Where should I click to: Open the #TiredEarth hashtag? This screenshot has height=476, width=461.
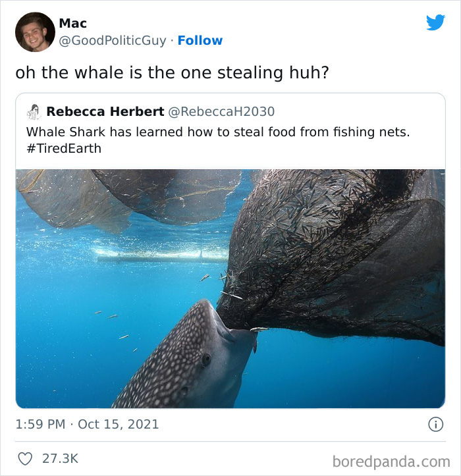tap(64, 148)
